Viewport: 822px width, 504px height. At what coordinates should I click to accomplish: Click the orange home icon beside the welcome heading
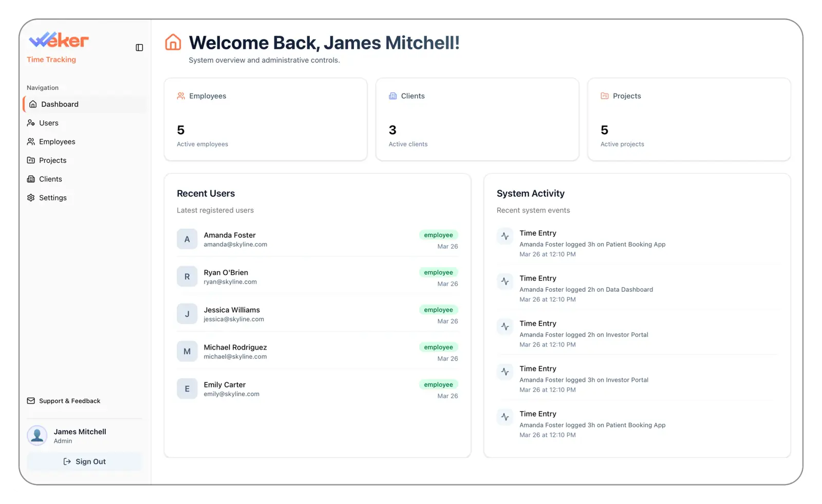coord(173,43)
